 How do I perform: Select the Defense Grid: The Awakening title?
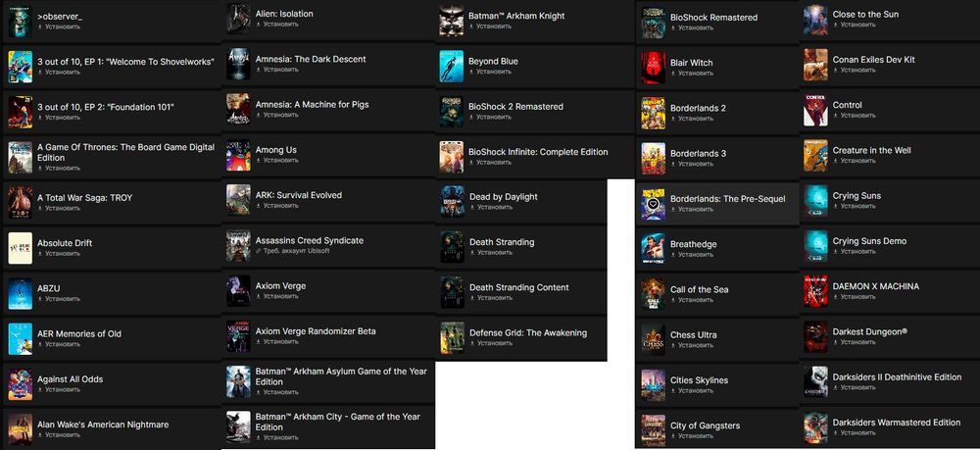tap(528, 333)
